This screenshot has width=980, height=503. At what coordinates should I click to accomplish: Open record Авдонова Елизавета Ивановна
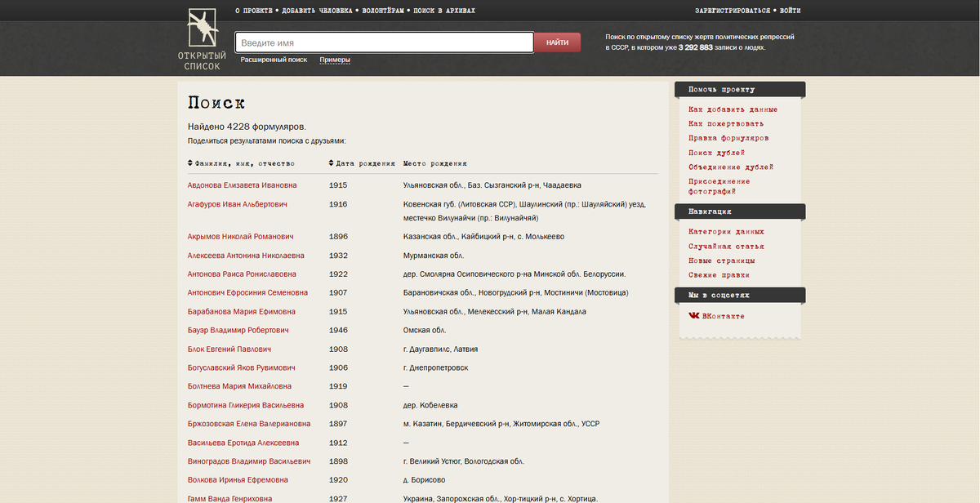pos(242,185)
